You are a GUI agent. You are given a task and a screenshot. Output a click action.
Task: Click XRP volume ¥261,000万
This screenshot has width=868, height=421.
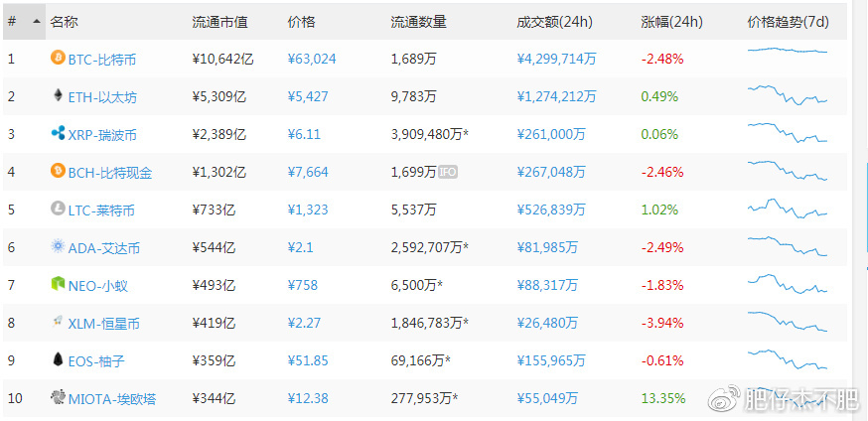[551, 134]
